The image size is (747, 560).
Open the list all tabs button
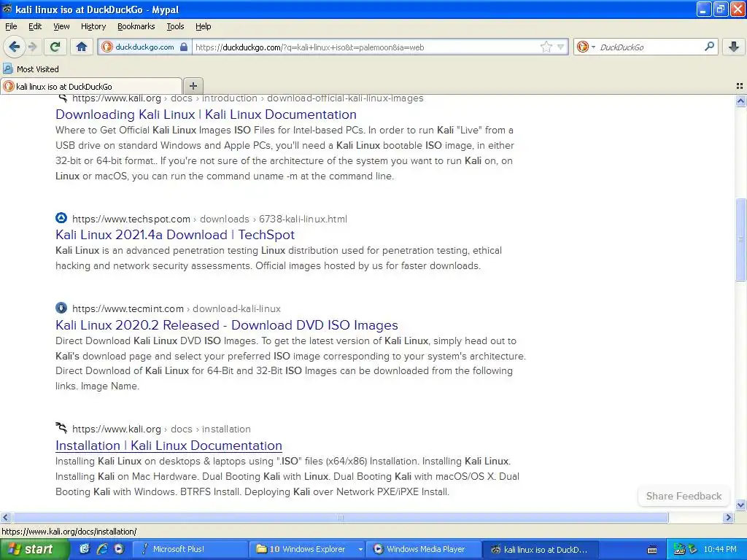point(740,86)
